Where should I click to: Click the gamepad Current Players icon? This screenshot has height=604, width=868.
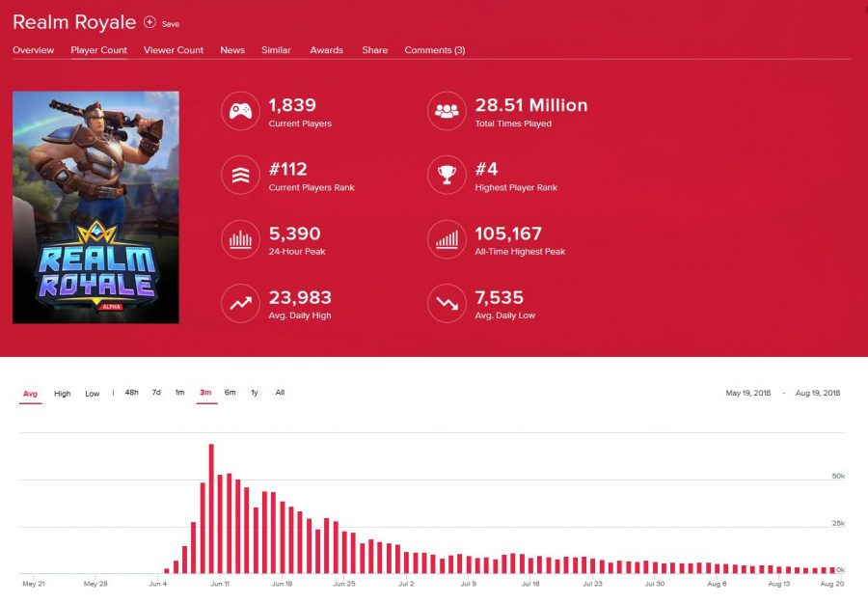coord(239,111)
